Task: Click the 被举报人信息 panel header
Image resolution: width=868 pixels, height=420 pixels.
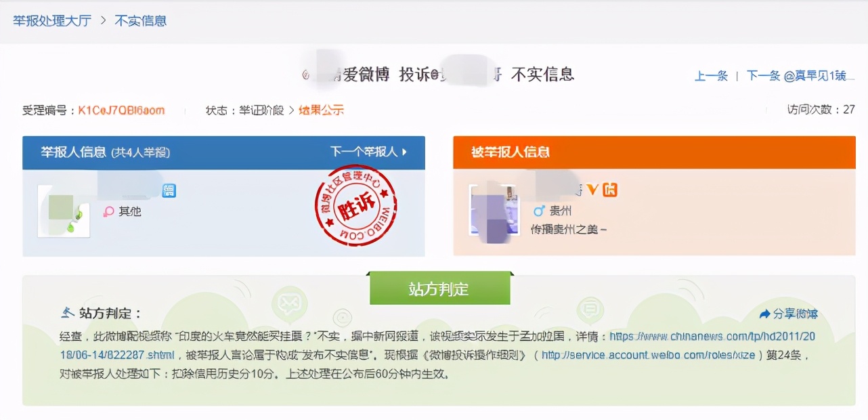Action: (654, 152)
